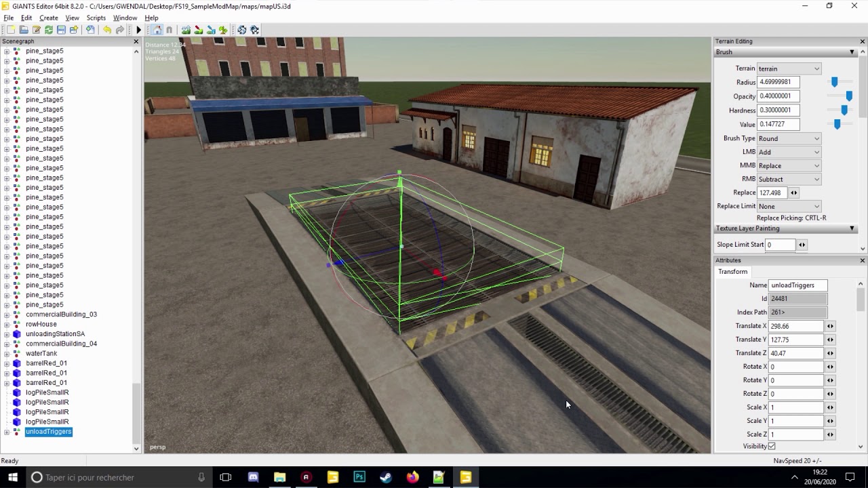Open the File menu
Screen dimensions: 868x488
click(x=8, y=18)
